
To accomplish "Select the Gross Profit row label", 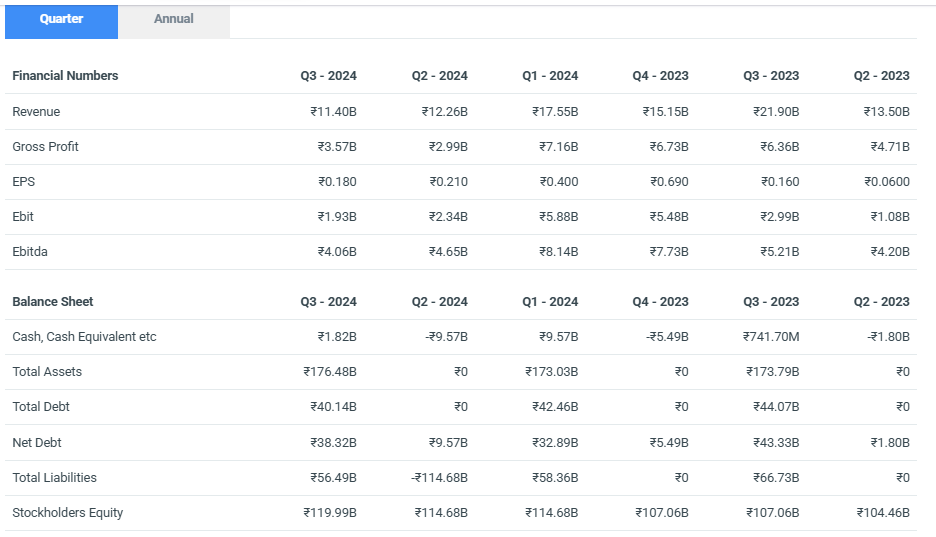I will 45,147.
